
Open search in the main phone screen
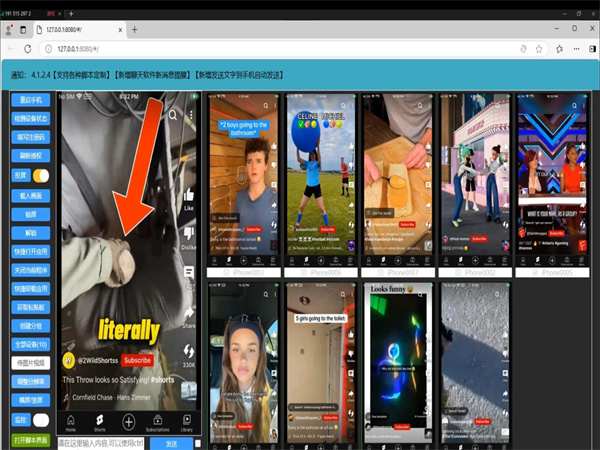173,115
